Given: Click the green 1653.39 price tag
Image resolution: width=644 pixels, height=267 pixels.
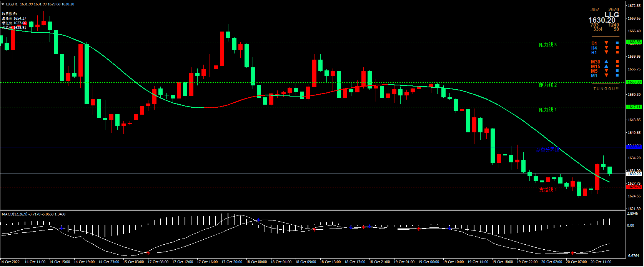Looking at the screenshot, I should (x=634, y=82).
